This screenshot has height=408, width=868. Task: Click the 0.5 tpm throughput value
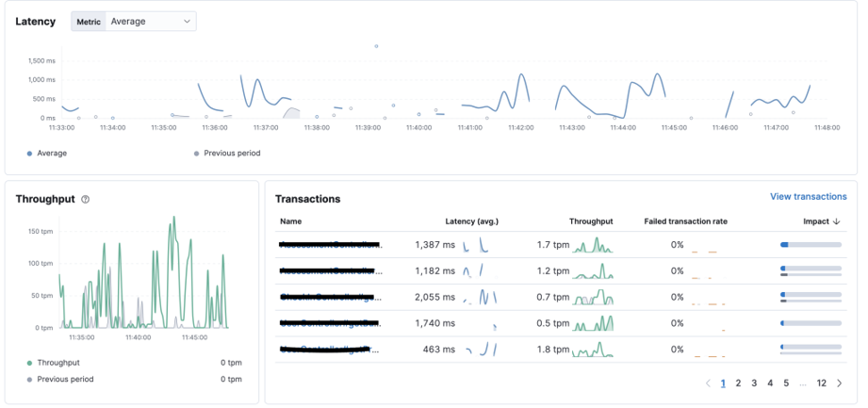click(553, 323)
